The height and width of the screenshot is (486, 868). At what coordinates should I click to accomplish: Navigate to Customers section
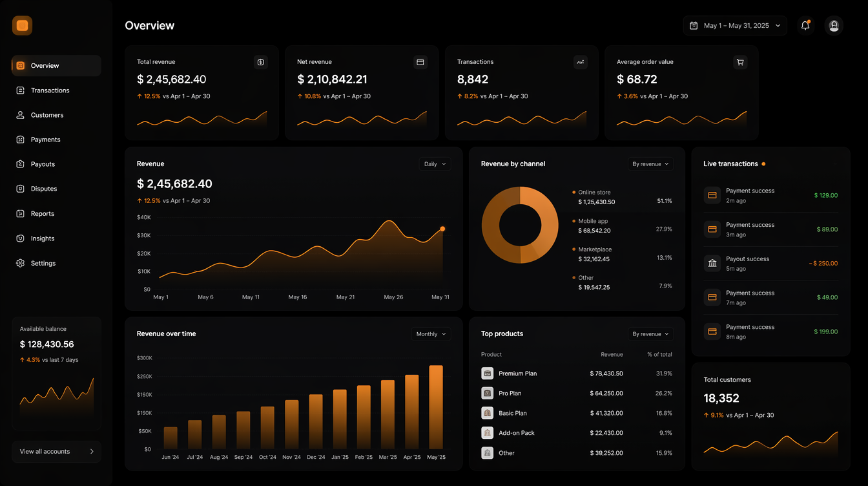[56, 115]
